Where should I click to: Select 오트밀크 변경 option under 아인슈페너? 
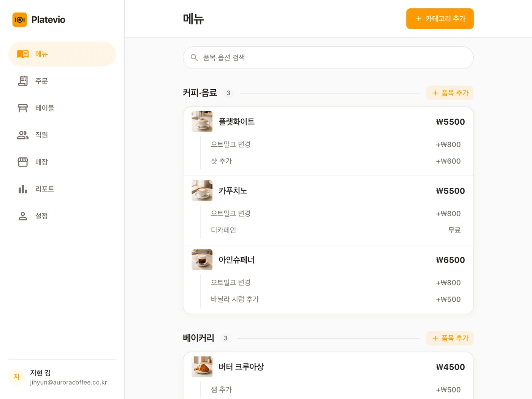coord(336,283)
